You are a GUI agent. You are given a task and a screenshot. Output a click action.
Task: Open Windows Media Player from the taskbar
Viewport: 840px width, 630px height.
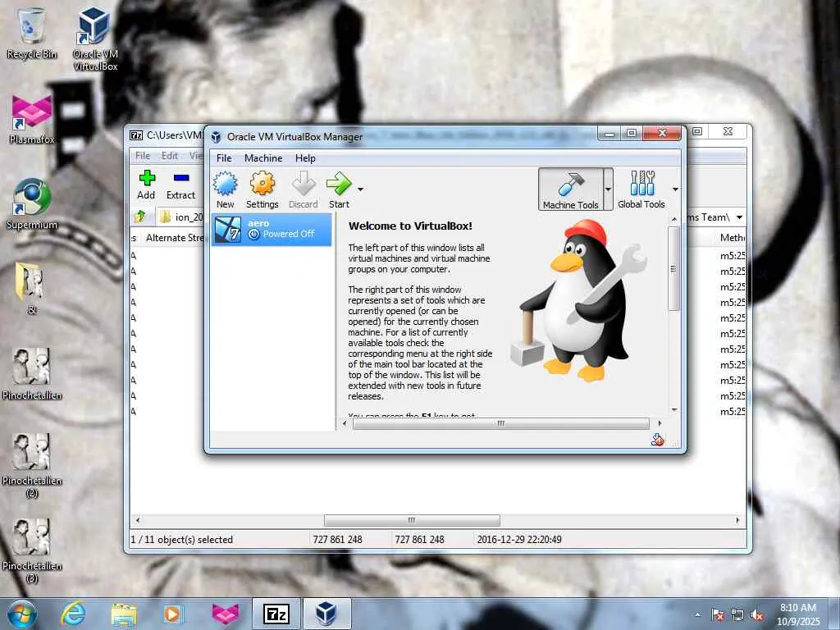click(174, 614)
